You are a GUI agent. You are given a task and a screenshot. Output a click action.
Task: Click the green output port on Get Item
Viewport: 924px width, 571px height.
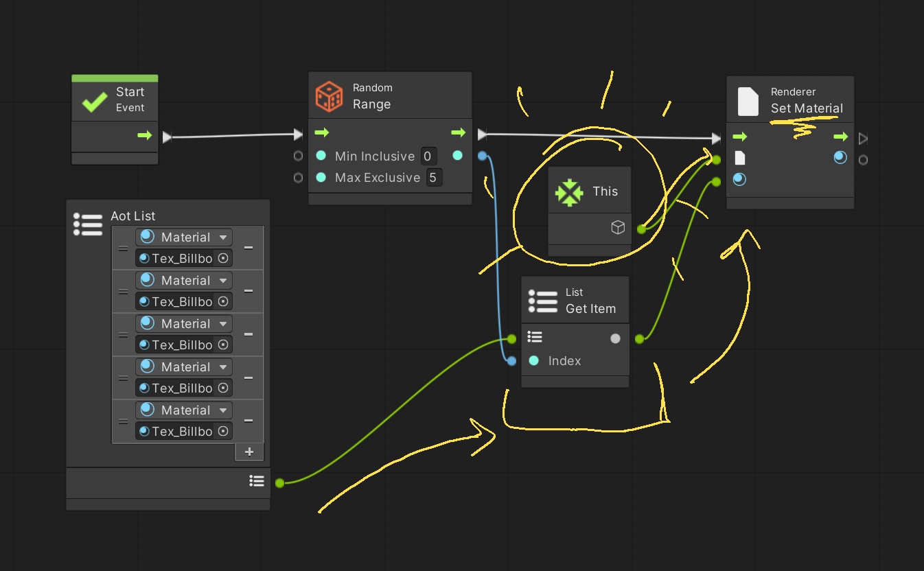point(639,338)
